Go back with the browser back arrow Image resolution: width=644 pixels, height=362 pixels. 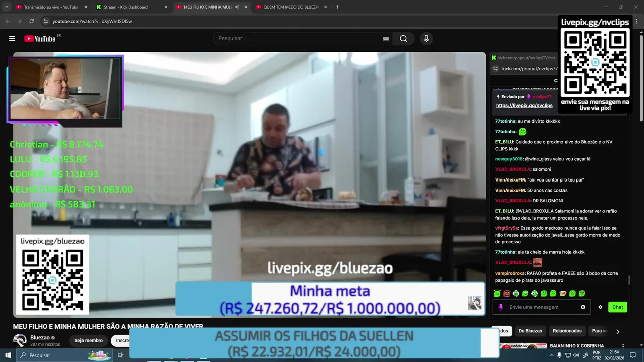tap(7, 21)
